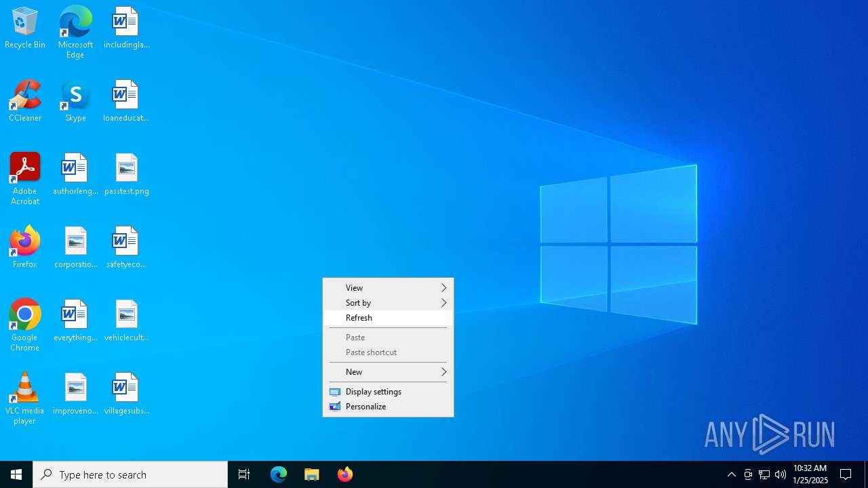
Task: Select the authorleng... Word document
Action: point(75,174)
